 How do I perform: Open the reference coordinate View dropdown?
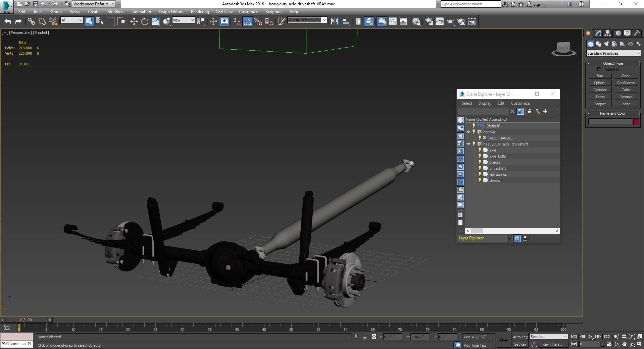(x=183, y=20)
